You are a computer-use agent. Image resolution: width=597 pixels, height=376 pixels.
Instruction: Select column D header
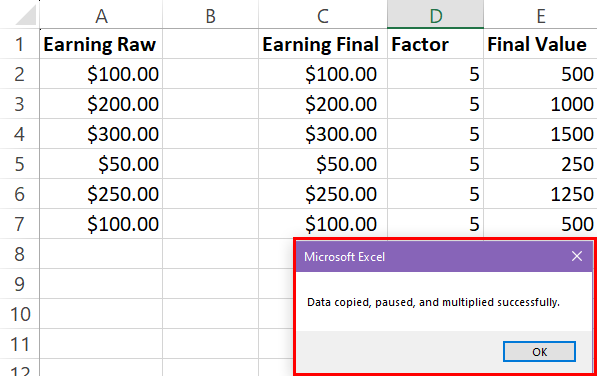coord(436,15)
